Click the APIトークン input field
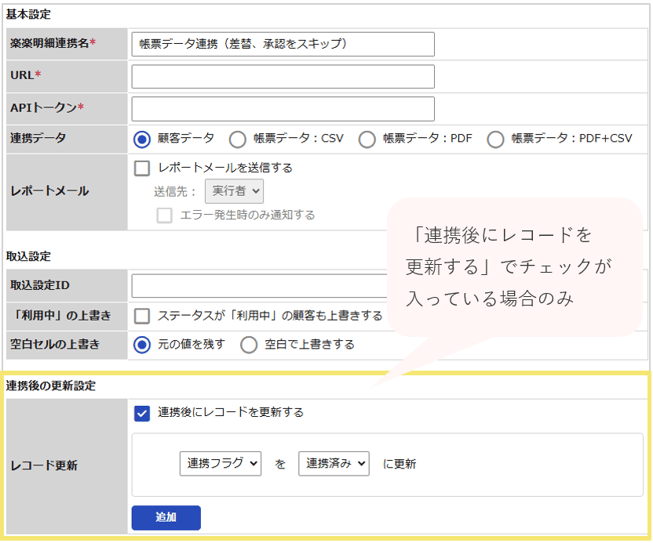 (x=283, y=109)
